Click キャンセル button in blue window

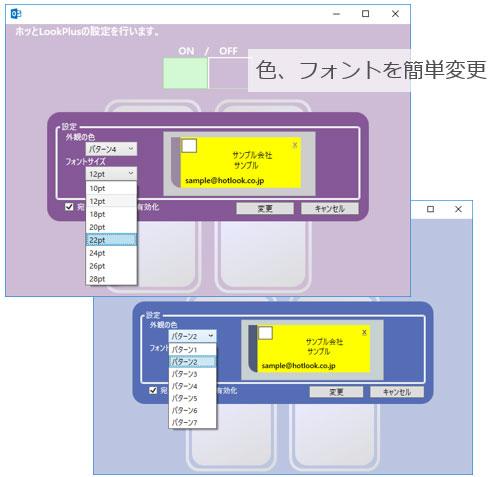pos(397,392)
